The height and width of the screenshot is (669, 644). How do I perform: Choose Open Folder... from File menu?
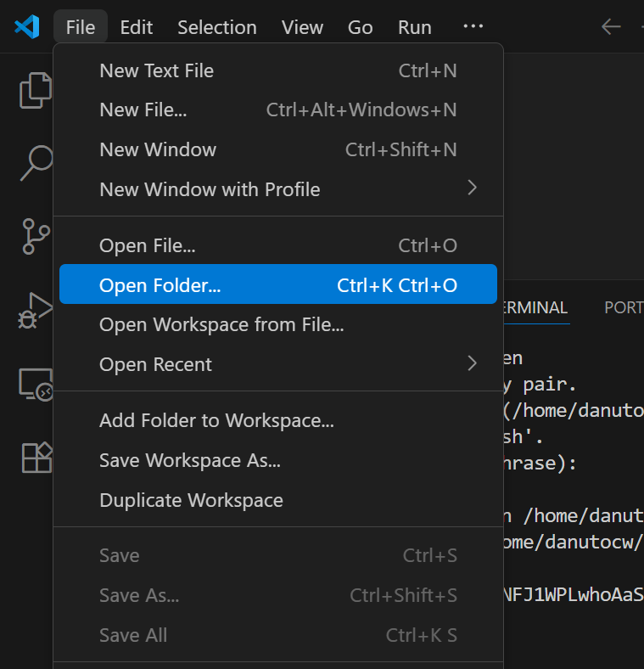278,285
